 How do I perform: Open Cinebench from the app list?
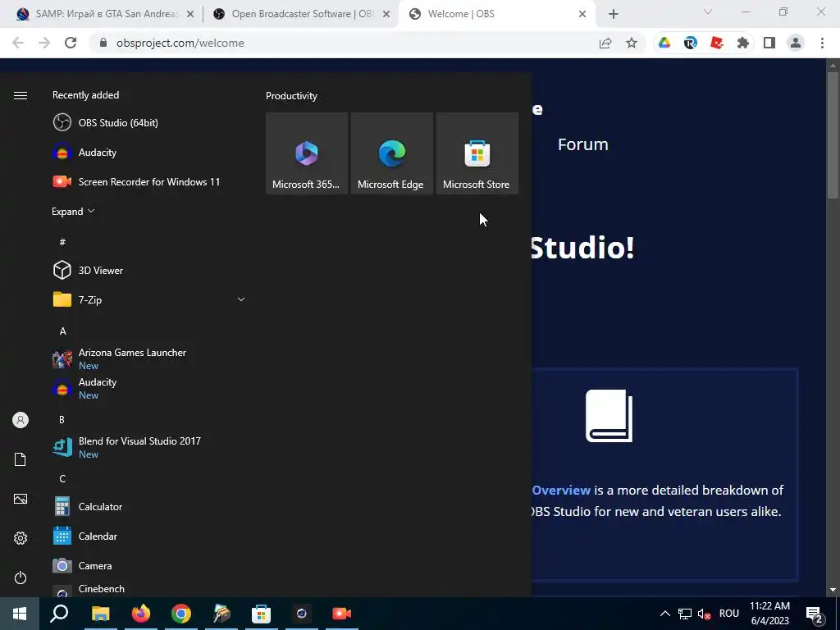(x=149, y=589)
